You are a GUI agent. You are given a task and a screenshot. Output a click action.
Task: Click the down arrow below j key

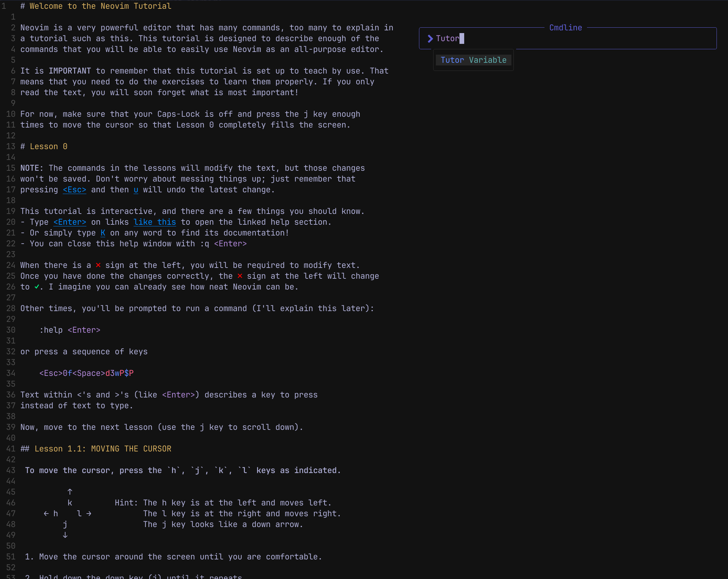(x=65, y=535)
